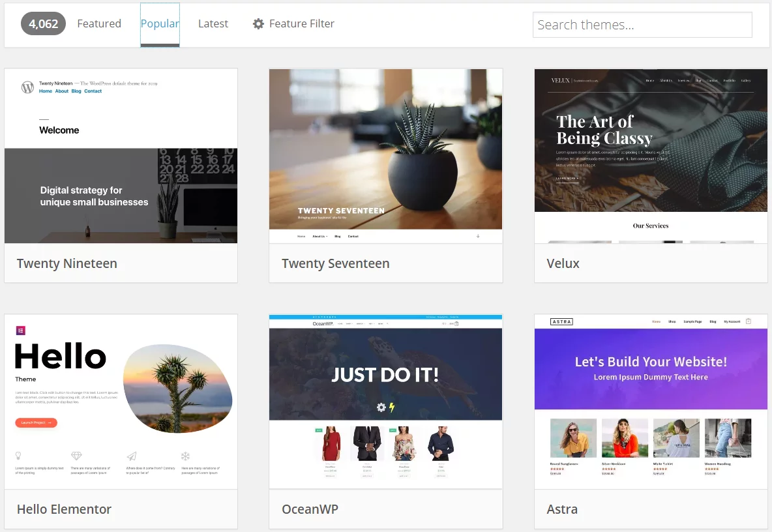Click the WordPress logo in Twenty Nineteen preview

click(27, 87)
